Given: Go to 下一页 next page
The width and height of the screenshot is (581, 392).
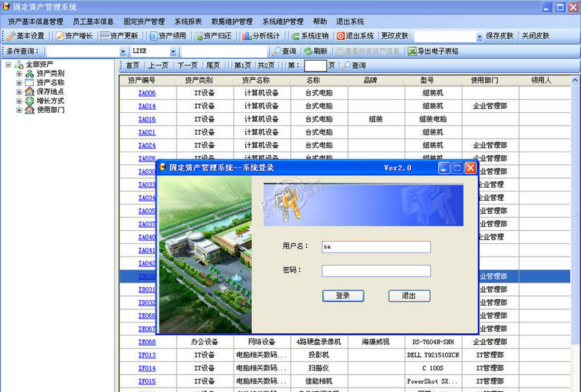Looking at the screenshot, I should click(187, 66).
